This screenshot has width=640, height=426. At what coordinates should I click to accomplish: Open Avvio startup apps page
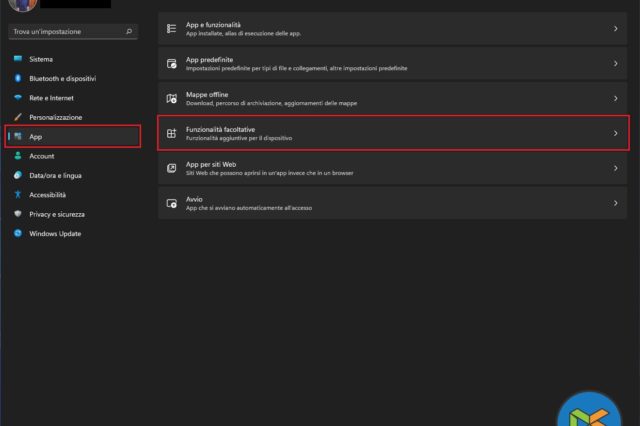(392, 203)
